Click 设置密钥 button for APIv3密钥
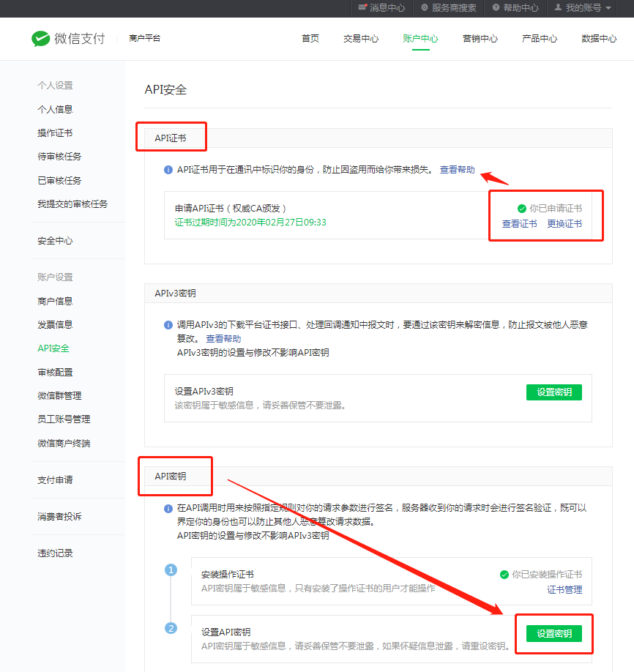Image resolution: width=634 pixels, height=672 pixels. [554, 392]
